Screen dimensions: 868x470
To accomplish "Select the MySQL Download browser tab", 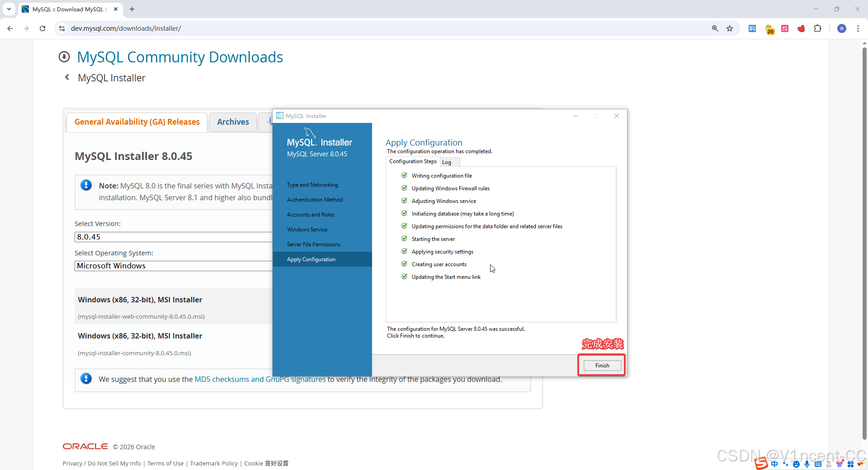I will [70, 9].
